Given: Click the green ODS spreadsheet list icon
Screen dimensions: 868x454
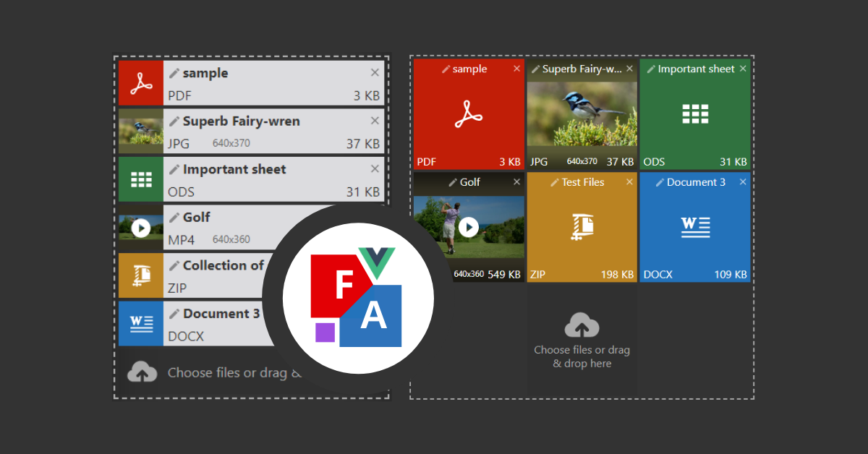Looking at the screenshot, I should [141, 179].
